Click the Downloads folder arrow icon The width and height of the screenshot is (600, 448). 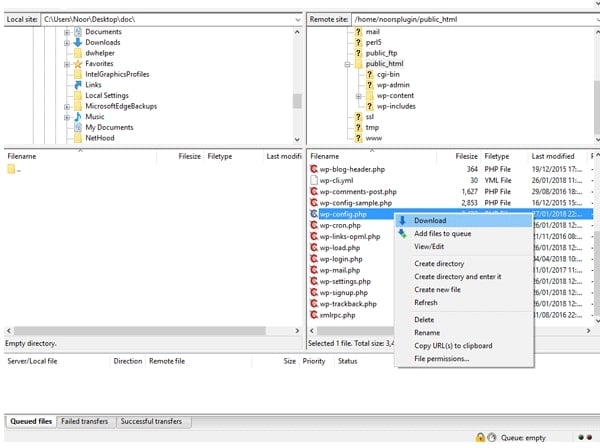[78, 42]
